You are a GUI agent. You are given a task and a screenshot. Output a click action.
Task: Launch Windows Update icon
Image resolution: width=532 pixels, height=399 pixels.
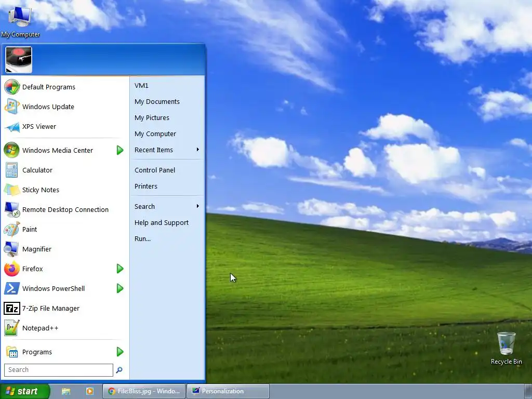(x=12, y=107)
